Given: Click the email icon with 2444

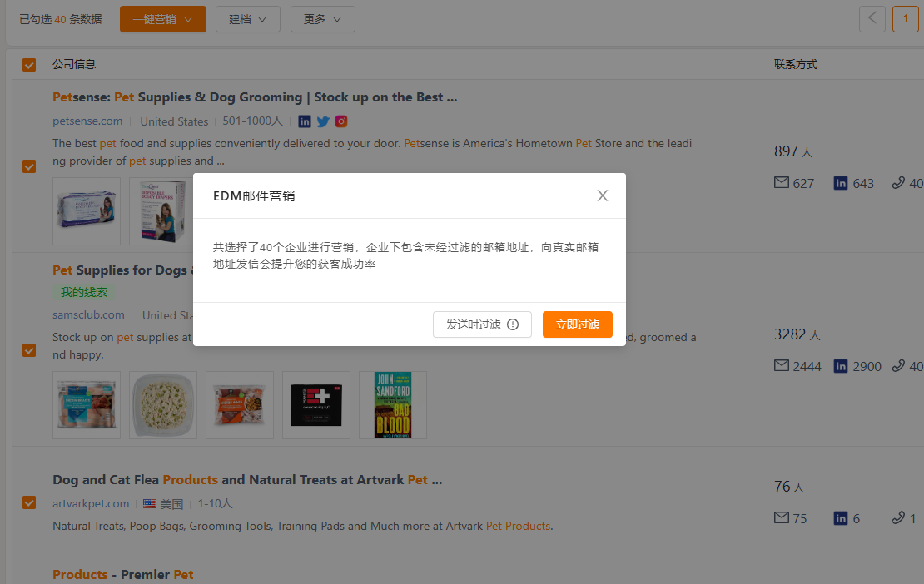Looking at the screenshot, I should click(x=782, y=365).
